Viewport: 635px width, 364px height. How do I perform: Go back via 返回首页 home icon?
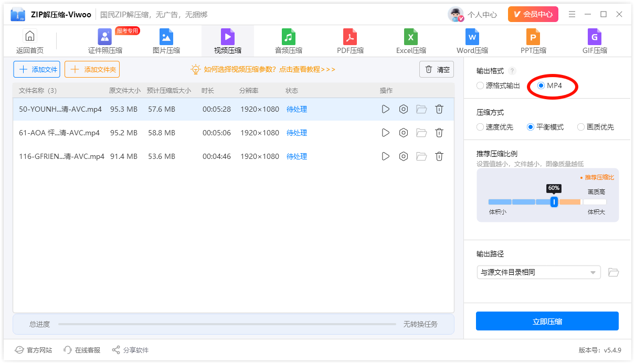pos(30,36)
